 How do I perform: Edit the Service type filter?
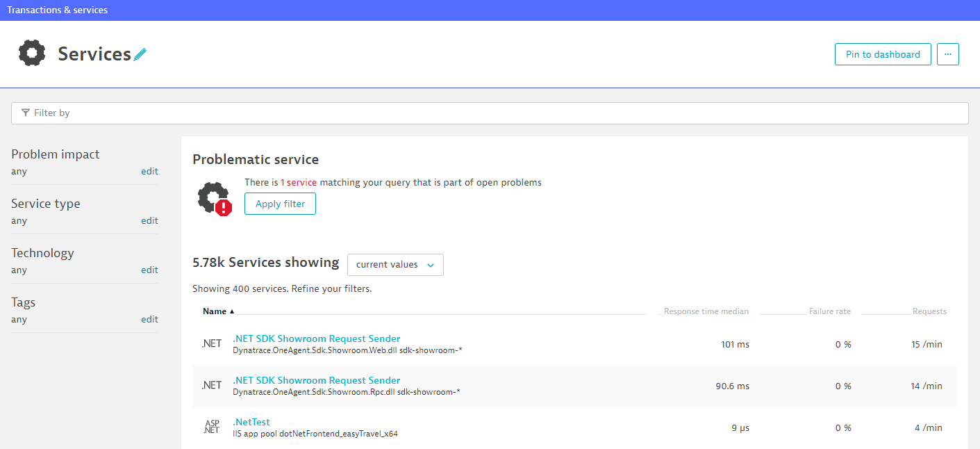pos(150,220)
